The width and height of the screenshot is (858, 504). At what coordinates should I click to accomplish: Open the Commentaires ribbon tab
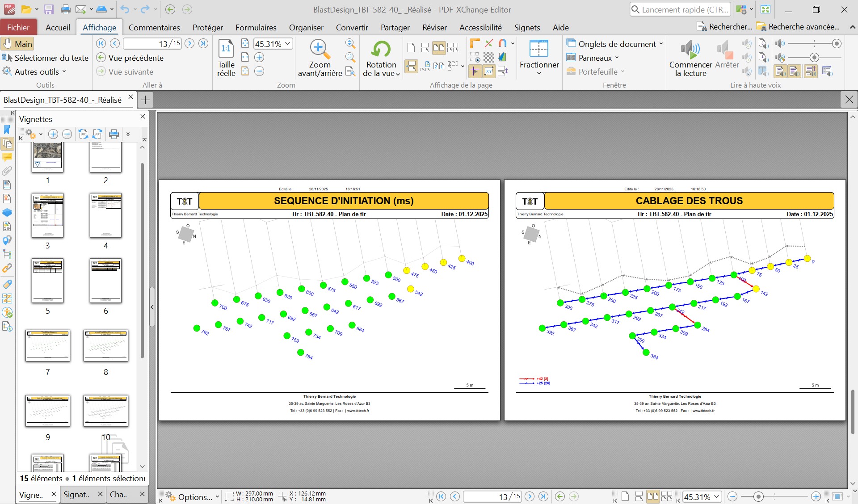coord(154,27)
